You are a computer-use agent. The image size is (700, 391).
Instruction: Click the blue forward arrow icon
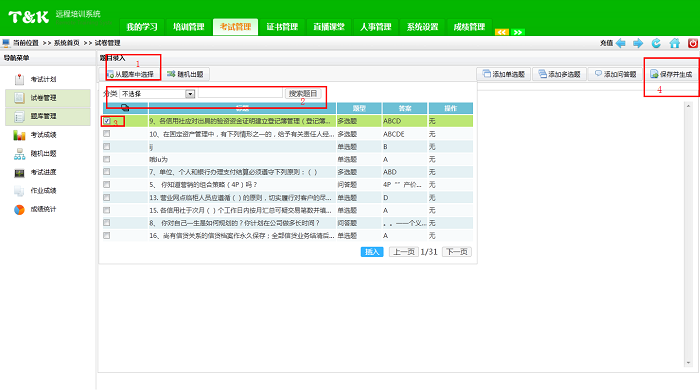[x=638, y=43]
